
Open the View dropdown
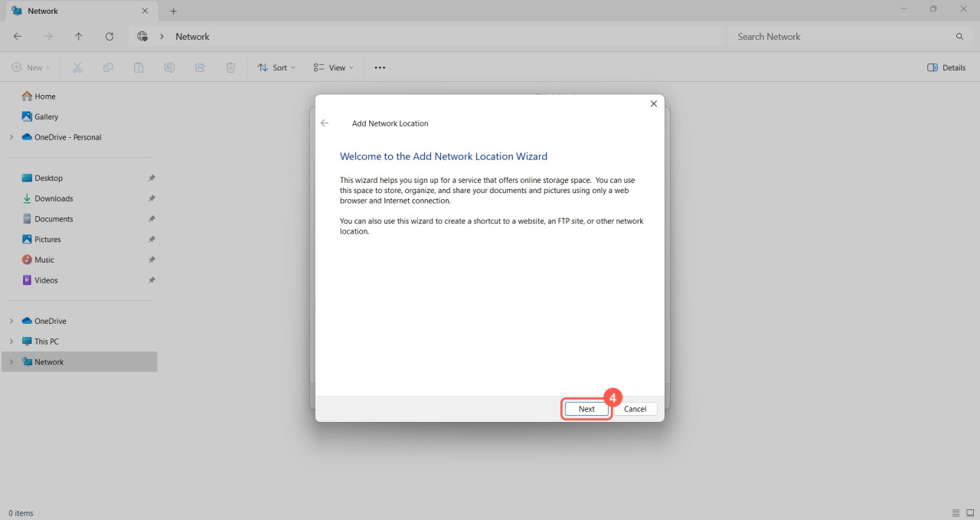pyautogui.click(x=334, y=67)
